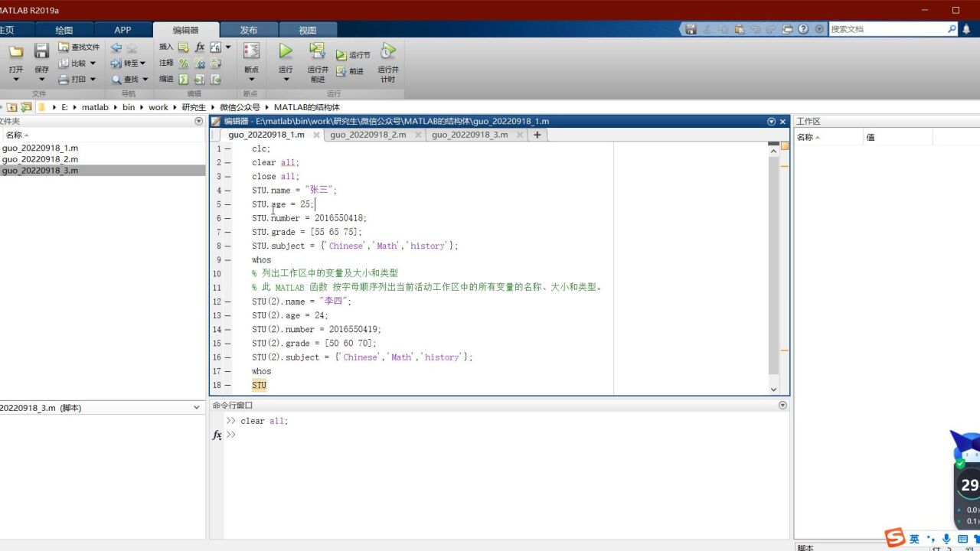The image size is (980, 551).
Task: Click the search documentation input field
Action: click(x=887, y=29)
